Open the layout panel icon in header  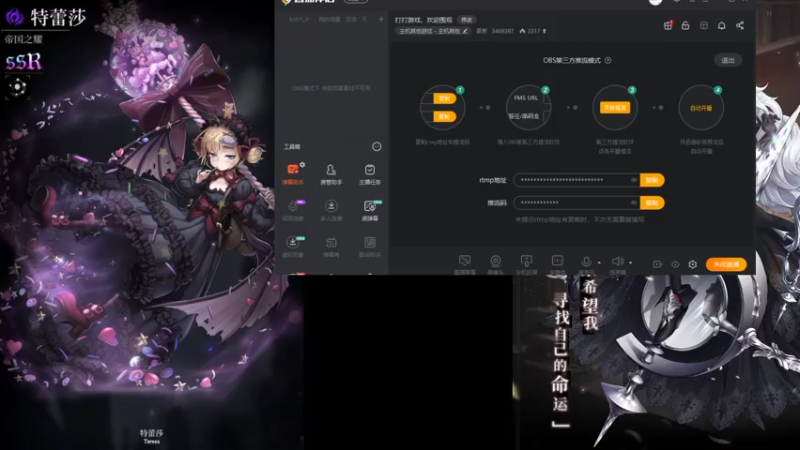point(704,26)
